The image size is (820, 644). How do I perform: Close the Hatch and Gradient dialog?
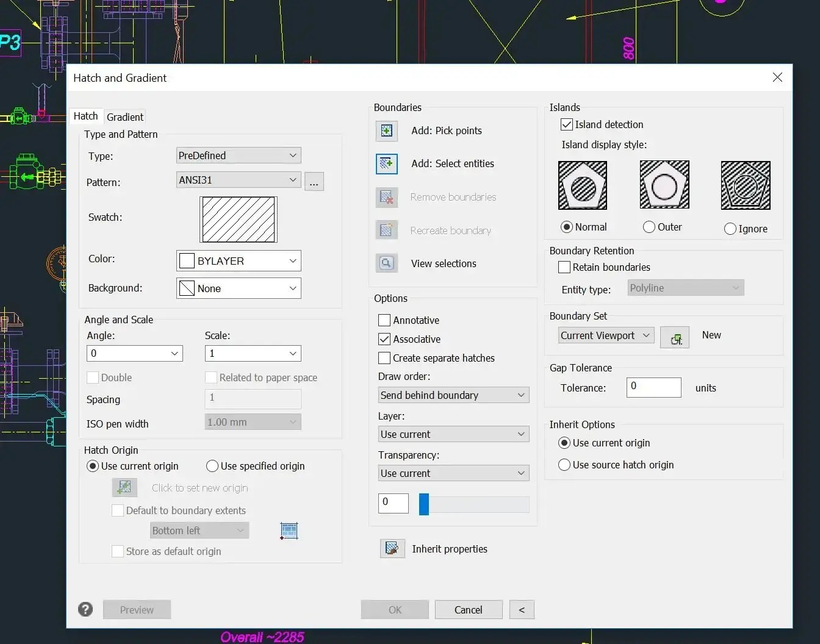[x=777, y=77]
